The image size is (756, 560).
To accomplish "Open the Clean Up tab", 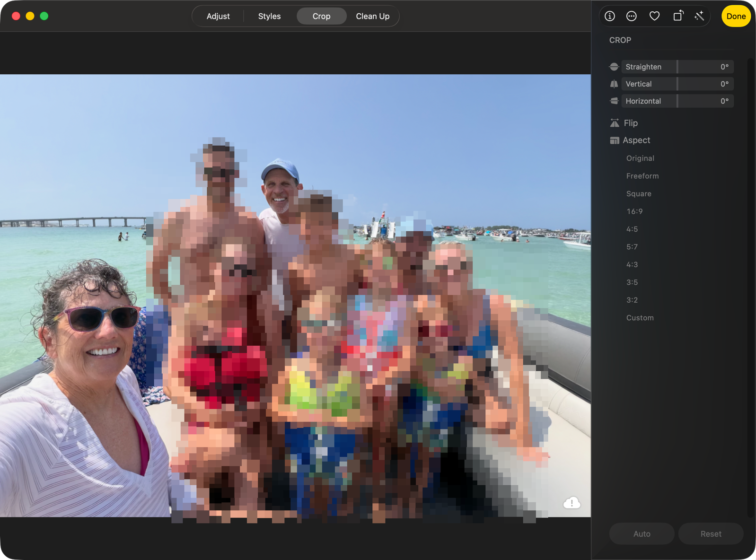I will (x=373, y=16).
